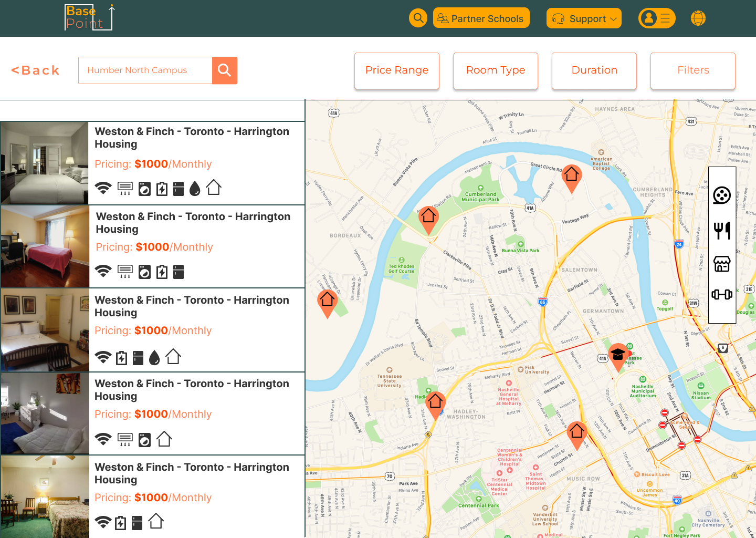Select the cinema filter on the map sidebar
This screenshot has height=538, width=756.
pos(722,195)
